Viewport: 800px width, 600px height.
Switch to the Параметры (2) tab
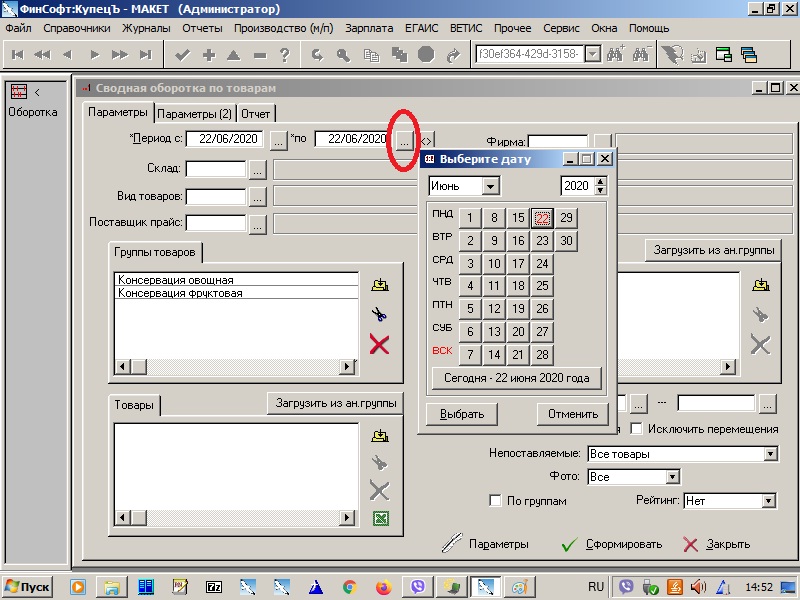pyautogui.click(x=194, y=114)
